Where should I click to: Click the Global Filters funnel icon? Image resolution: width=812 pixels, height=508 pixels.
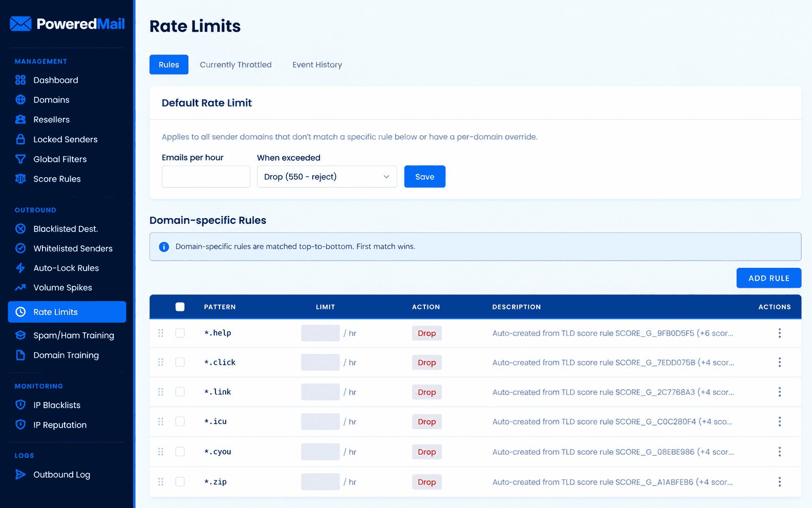click(x=20, y=159)
